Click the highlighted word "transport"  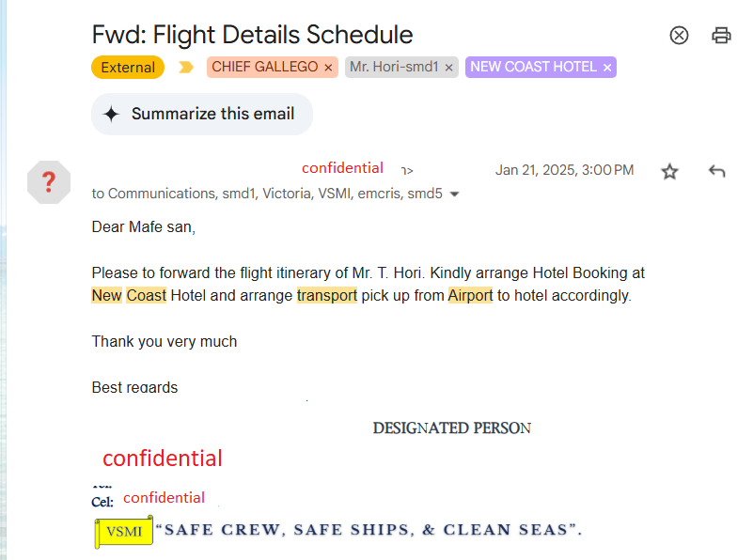click(x=327, y=295)
